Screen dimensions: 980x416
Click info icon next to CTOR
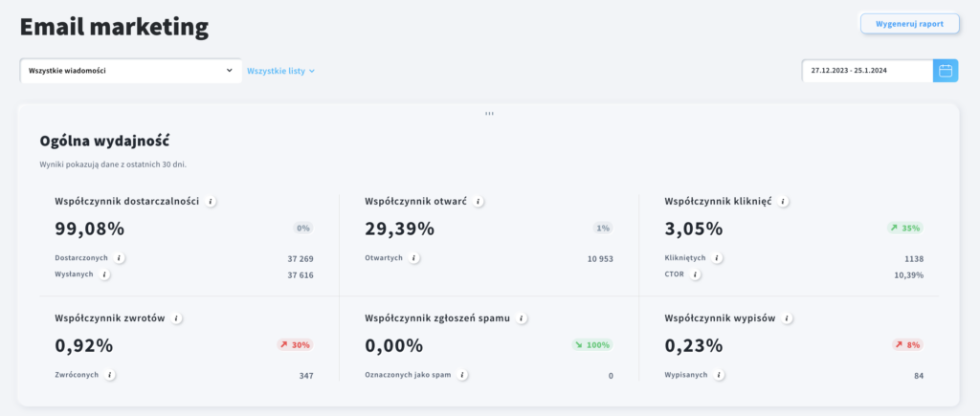[696, 274]
